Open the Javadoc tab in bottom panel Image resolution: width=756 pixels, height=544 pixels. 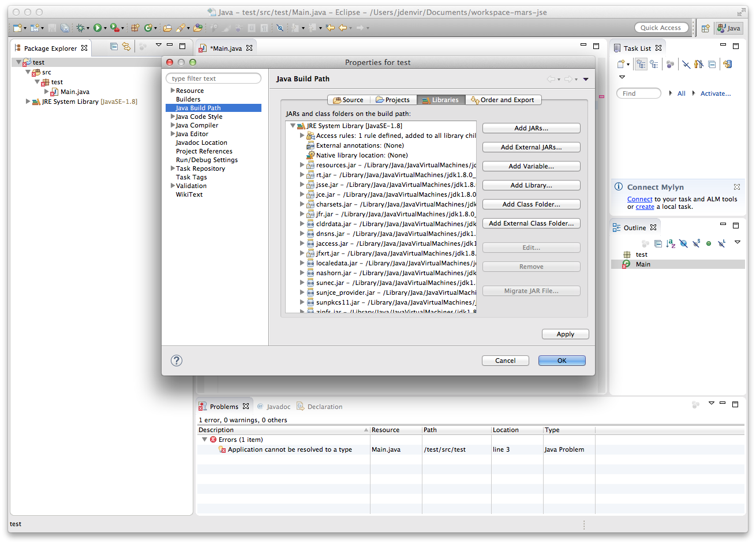click(274, 407)
